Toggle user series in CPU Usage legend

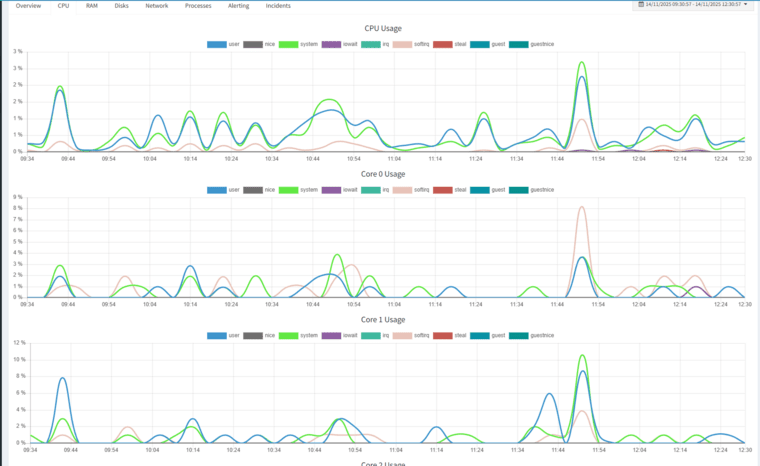(223, 44)
